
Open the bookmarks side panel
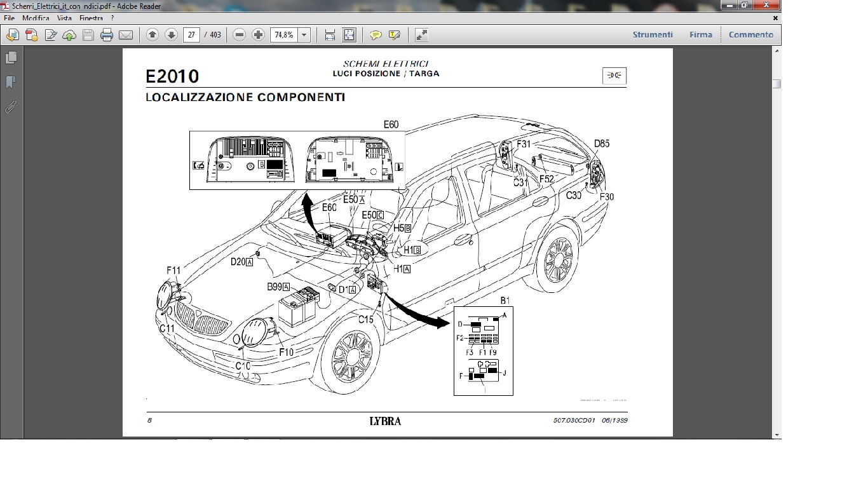coord(11,82)
